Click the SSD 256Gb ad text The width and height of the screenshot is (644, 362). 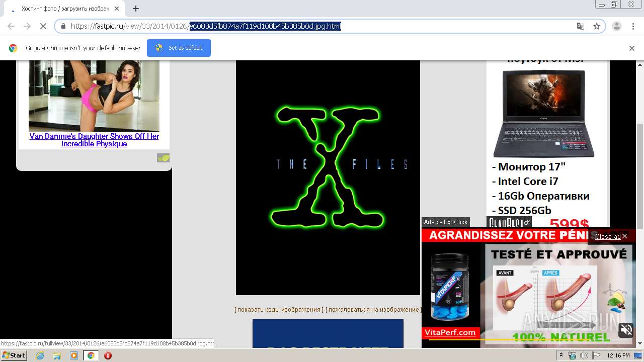(x=521, y=211)
